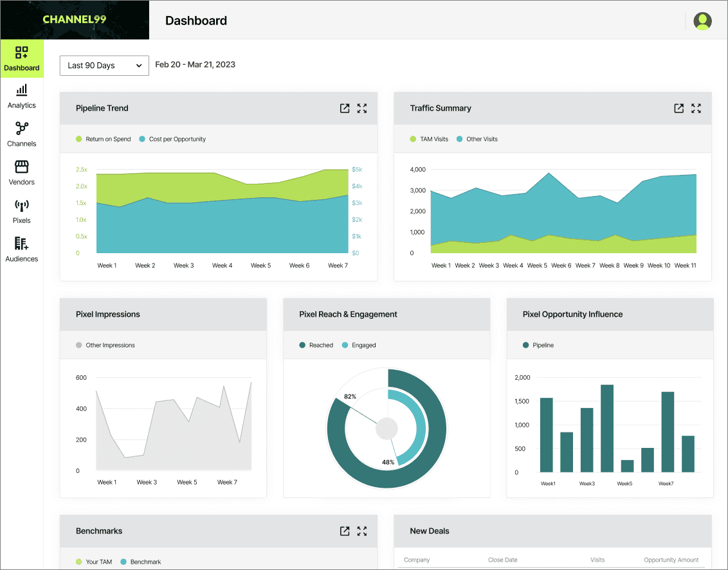Select the Dashboard sidebar tab
Screen dimensions: 728x570
click(21, 58)
